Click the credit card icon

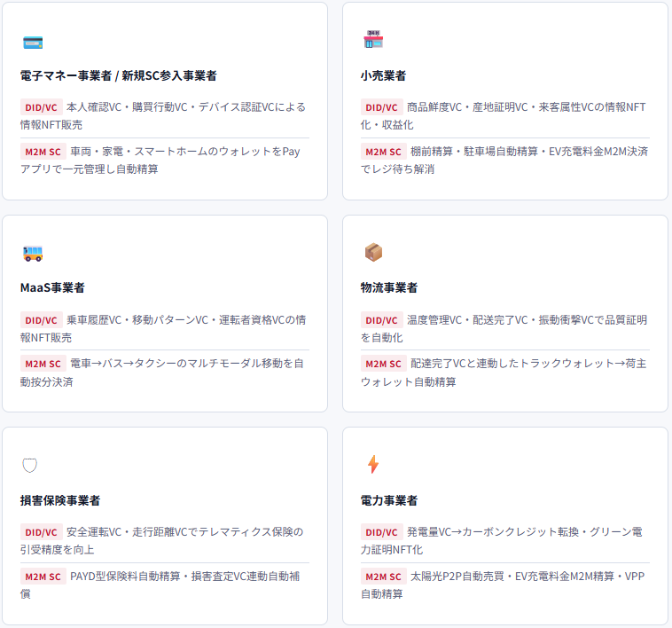[33, 43]
